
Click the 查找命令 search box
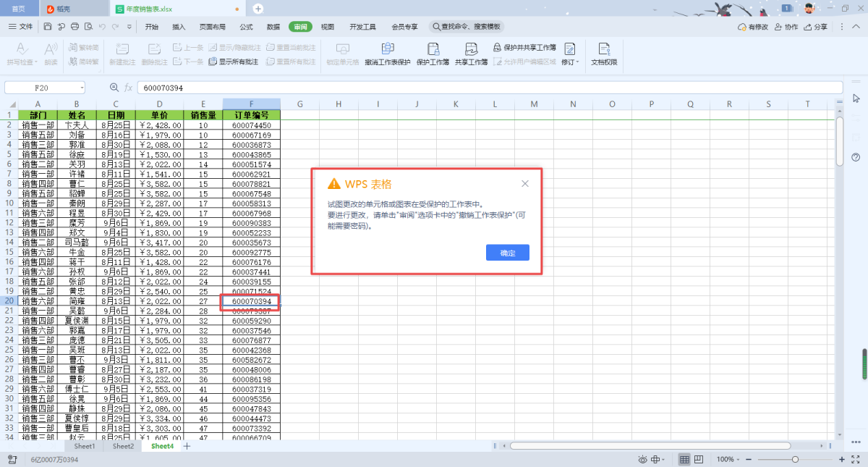coord(467,27)
